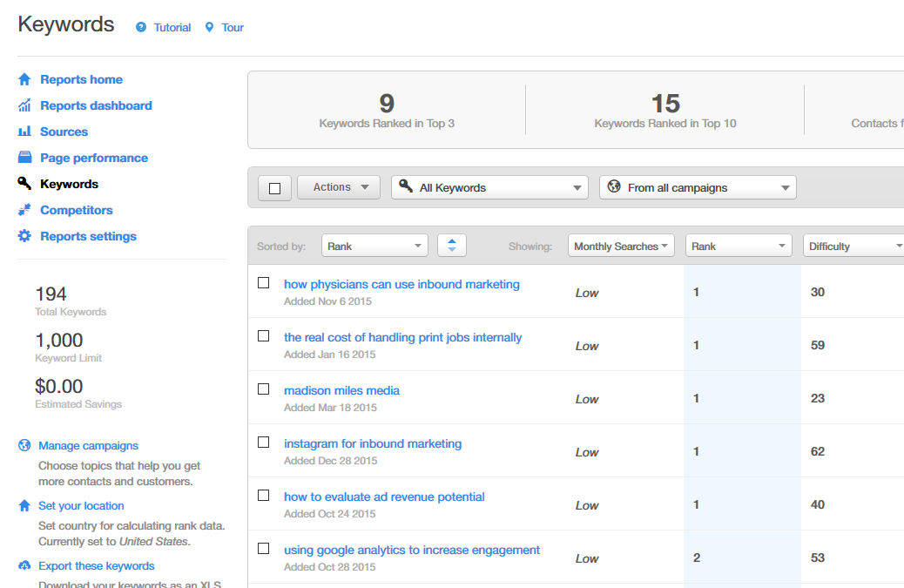Viewport: 904px width, 588px height.
Task: Open the madison miles media keyword
Action: tap(342, 390)
